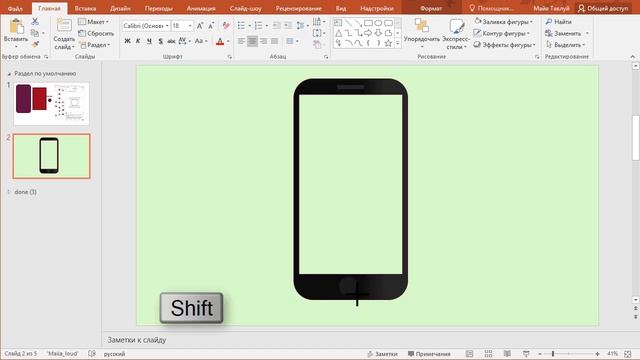The image size is (640, 360).
Task: Click the Вставить paste icon
Action: pos(16,27)
